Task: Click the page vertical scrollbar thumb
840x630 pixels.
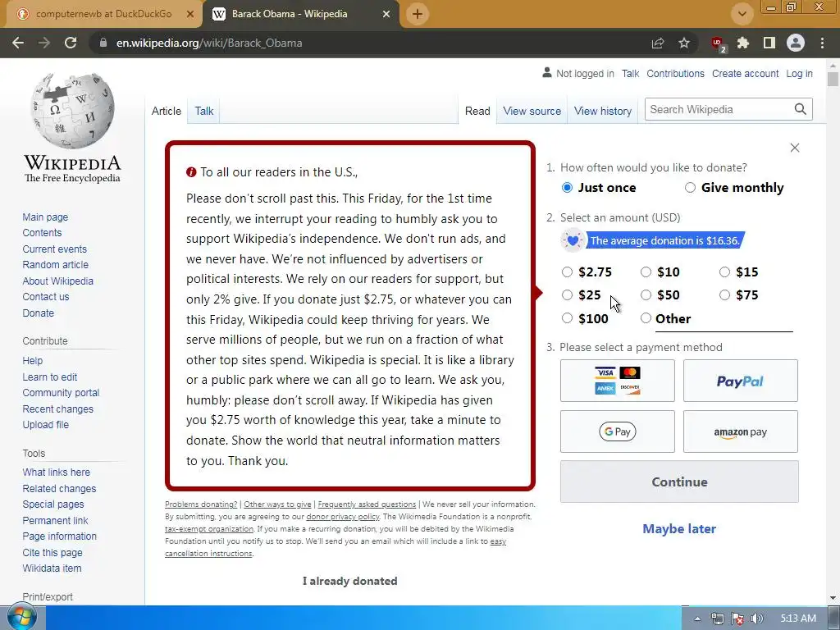Action: [x=833, y=80]
